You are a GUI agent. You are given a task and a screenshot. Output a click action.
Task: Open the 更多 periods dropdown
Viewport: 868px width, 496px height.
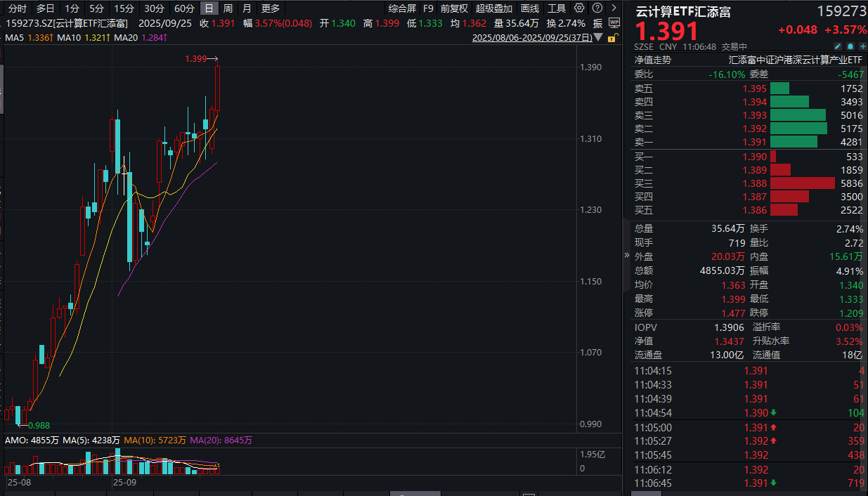tap(270, 8)
